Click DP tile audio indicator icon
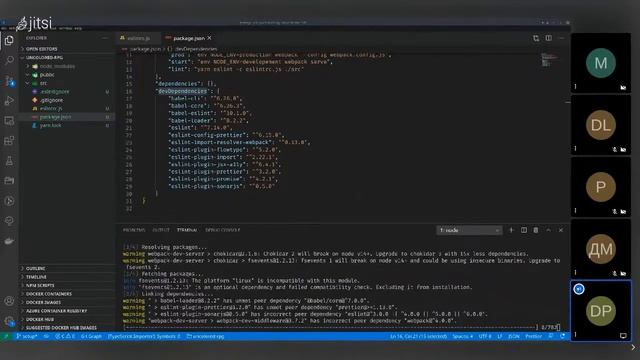Image resolution: width=640 pixels, height=360 pixels. point(579,289)
